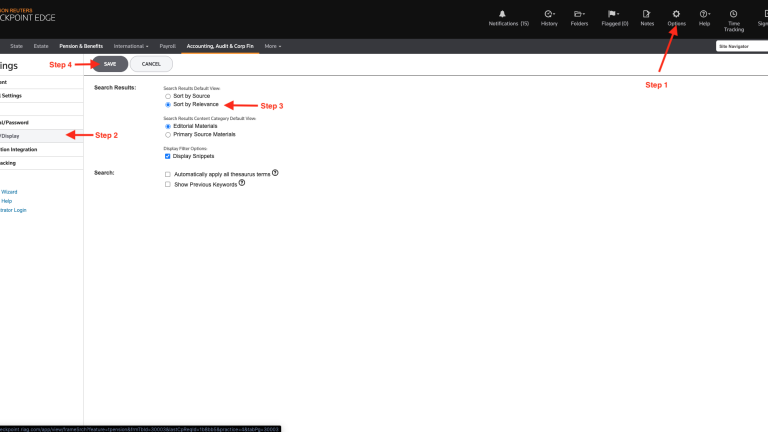
Task: Open the Help question mark icon
Action: [x=704, y=13]
